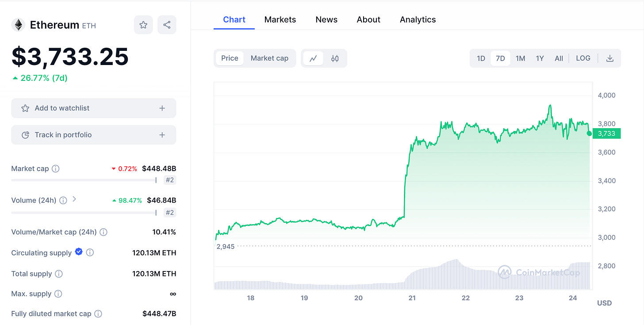
Task: Click the Track in portfolio button
Action: (94, 135)
